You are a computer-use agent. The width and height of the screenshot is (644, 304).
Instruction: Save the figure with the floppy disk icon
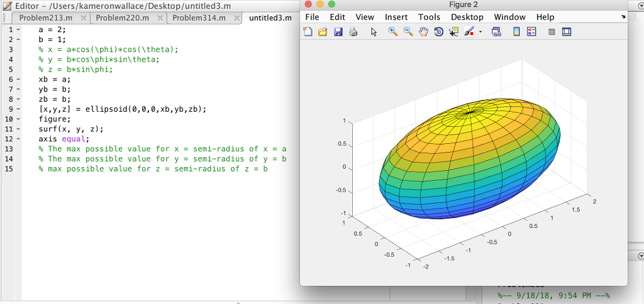coord(338,31)
